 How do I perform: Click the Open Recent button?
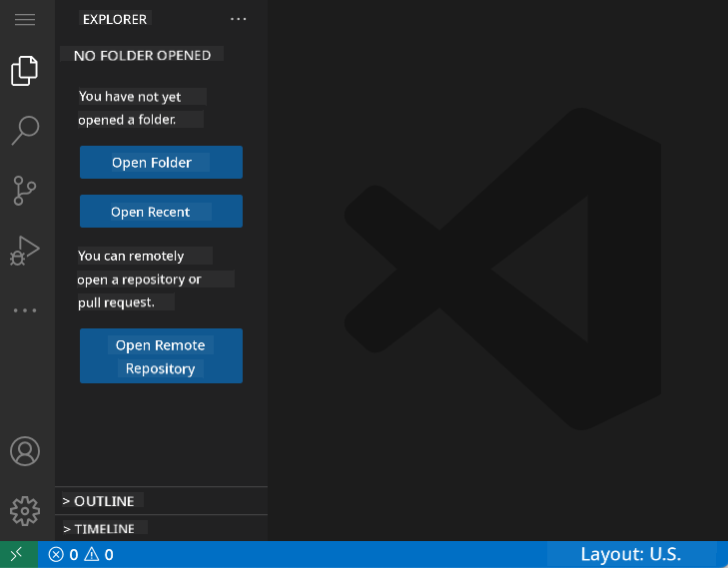(x=161, y=212)
